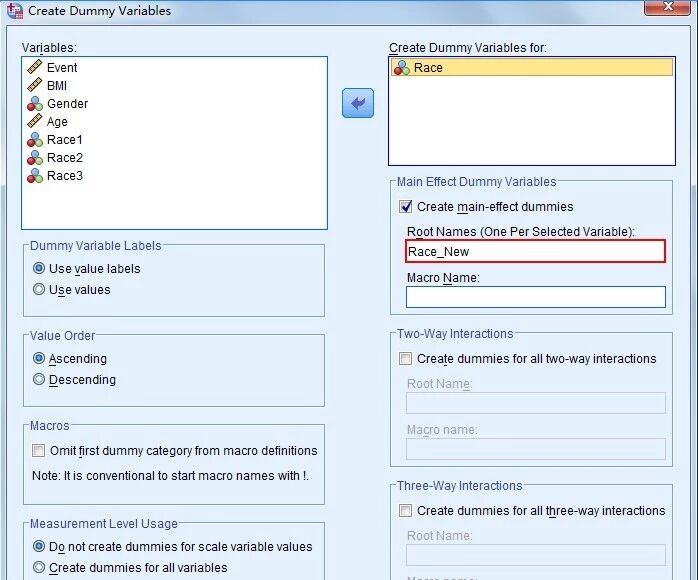Select Race in Create Dummy Variables for list

[532, 68]
